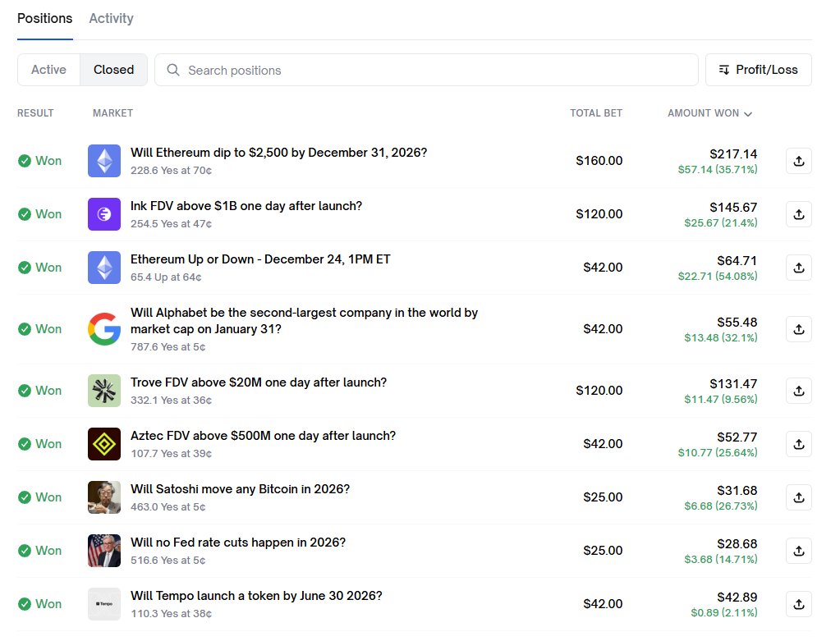Focus the Search positions field
Screen dimensions: 840x641
pyautogui.click(x=426, y=70)
